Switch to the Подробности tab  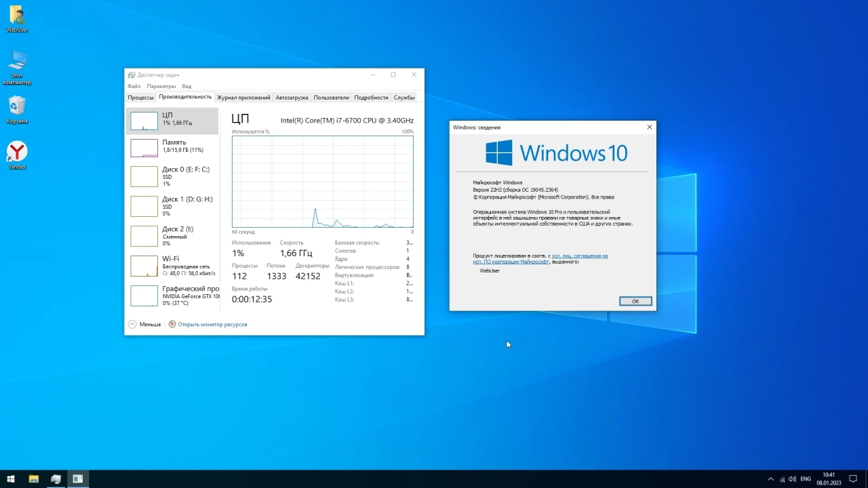click(372, 98)
